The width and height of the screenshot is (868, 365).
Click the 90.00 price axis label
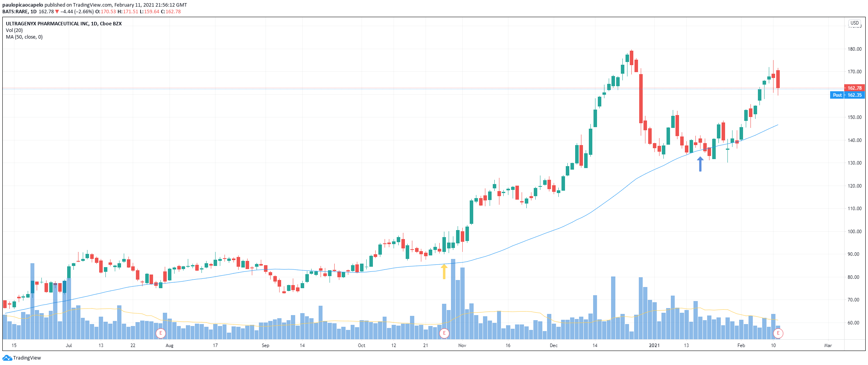pos(853,254)
